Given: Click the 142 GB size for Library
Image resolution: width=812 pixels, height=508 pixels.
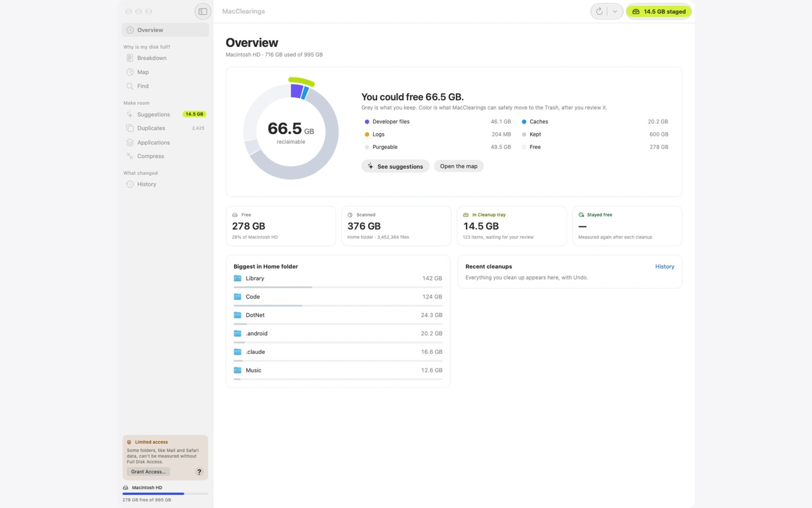Looking at the screenshot, I should [433, 278].
